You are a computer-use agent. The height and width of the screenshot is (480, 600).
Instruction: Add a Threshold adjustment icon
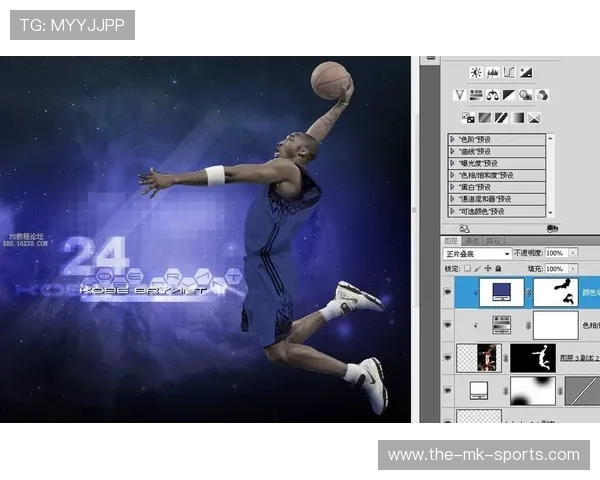[501, 118]
